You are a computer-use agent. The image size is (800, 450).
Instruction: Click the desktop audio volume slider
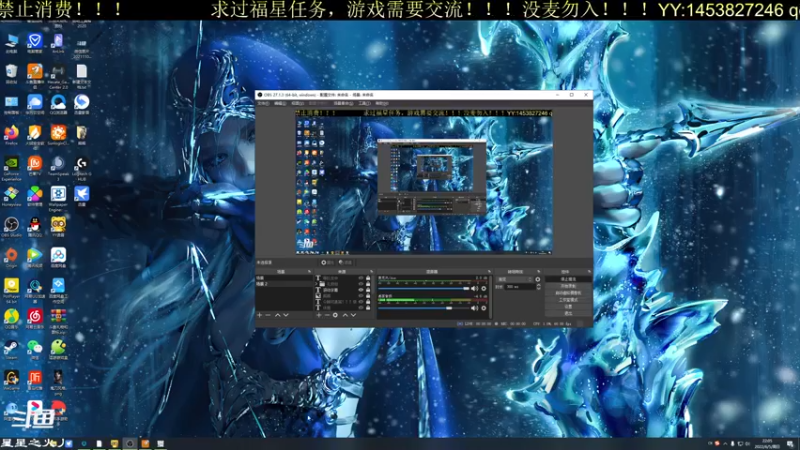pyautogui.click(x=423, y=308)
